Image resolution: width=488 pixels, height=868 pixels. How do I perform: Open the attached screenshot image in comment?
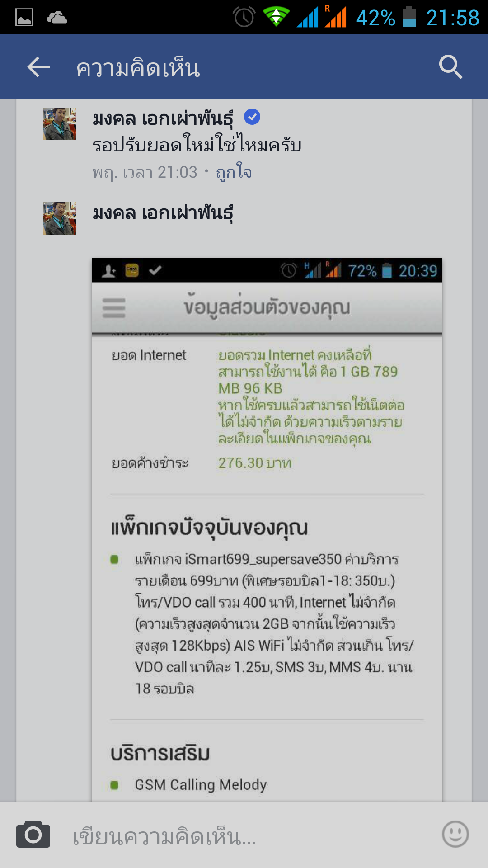click(x=267, y=529)
